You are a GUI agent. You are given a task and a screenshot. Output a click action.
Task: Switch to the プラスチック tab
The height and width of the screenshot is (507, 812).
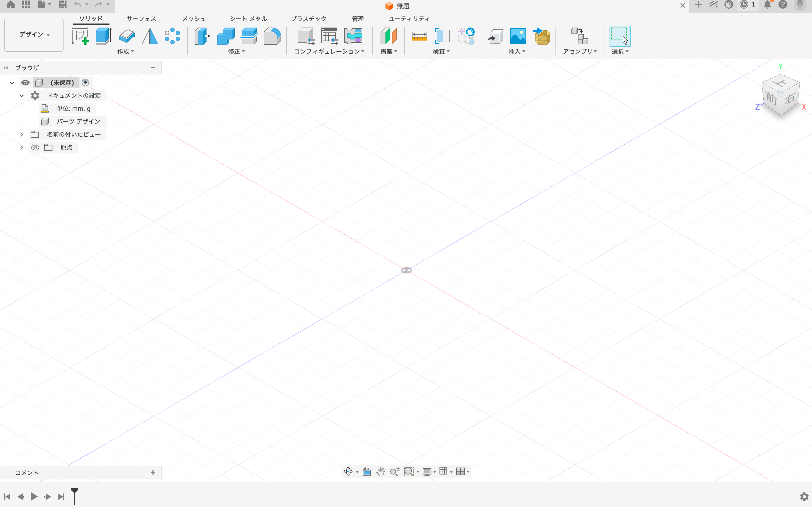click(x=309, y=19)
